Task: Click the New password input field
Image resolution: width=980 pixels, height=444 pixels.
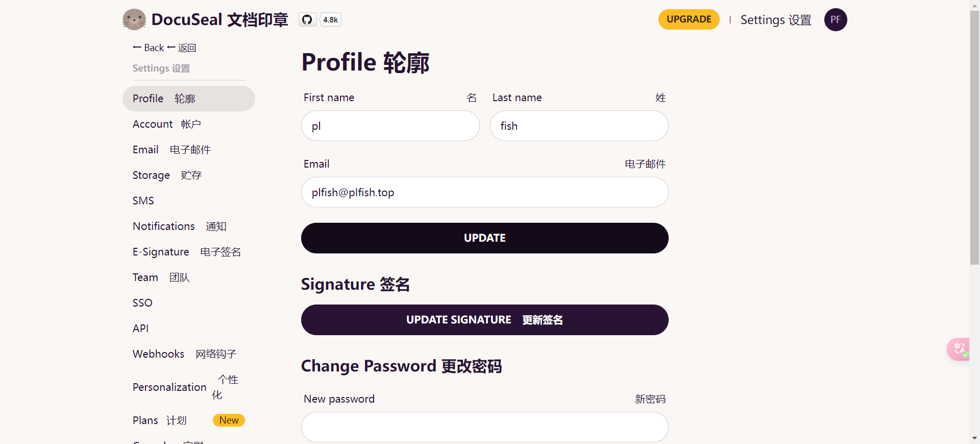Action: click(x=485, y=427)
